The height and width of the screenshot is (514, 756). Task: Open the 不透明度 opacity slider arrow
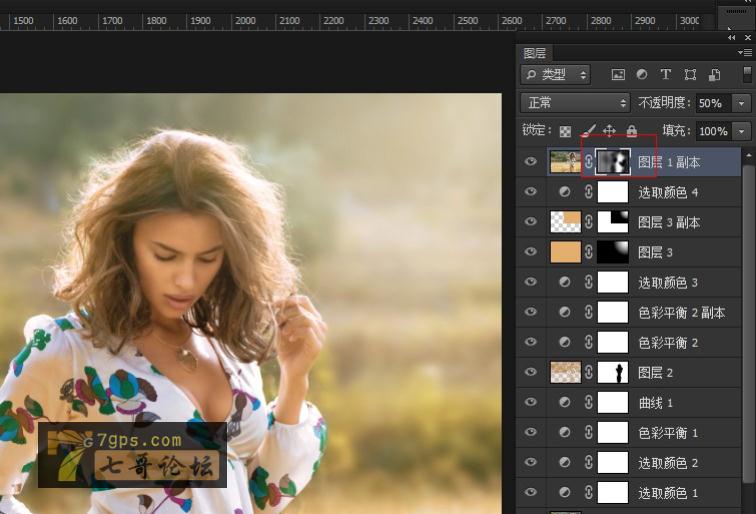click(x=742, y=103)
